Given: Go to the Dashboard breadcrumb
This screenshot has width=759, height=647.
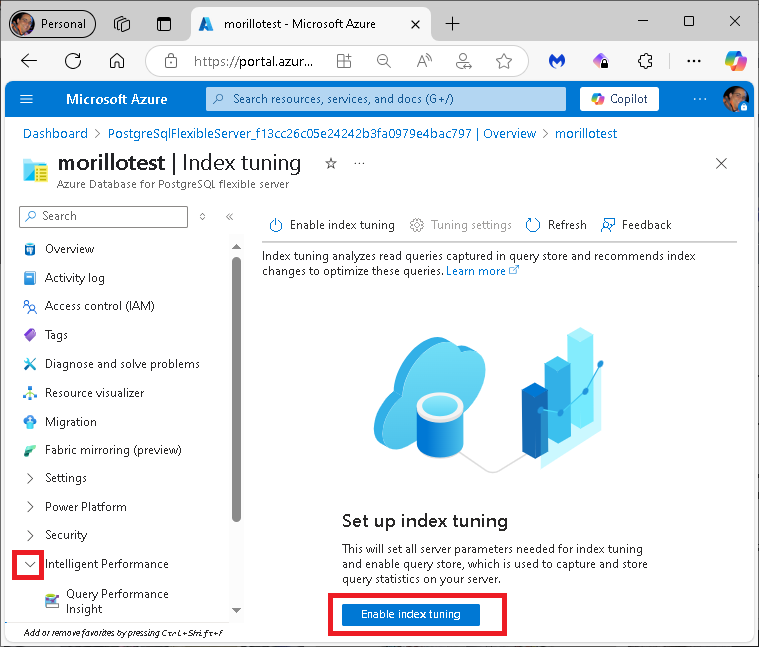Looking at the screenshot, I should pyautogui.click(x=55, y=134).
